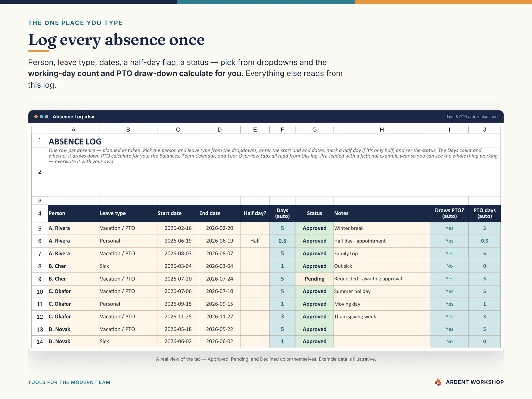This screenshot has height=399, width=532.
Task: Click the ARDENT WORKSHOP brand name
Action: (x=475, y=382)
